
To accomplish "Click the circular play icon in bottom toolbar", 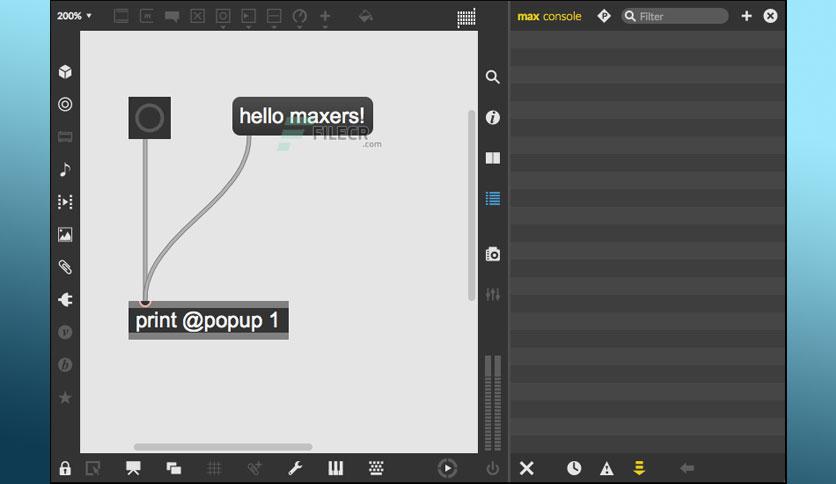I will pyautogui.click(x=447, y=469).
